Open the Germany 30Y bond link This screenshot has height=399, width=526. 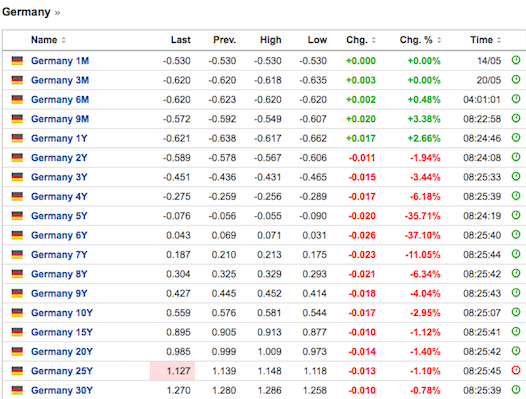[62, 390]
